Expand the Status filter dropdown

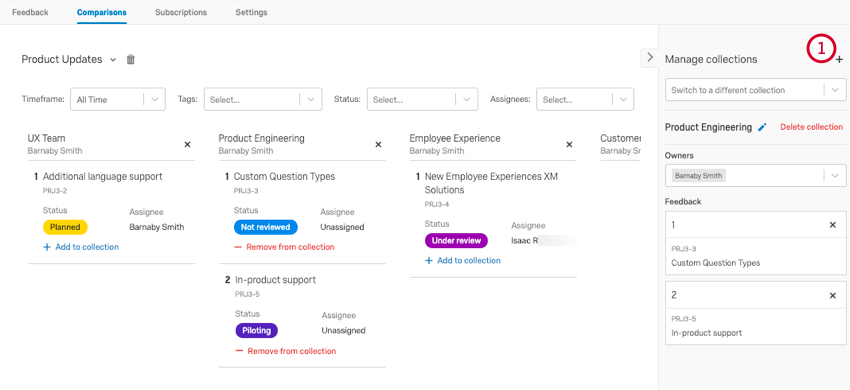(422, 99)
